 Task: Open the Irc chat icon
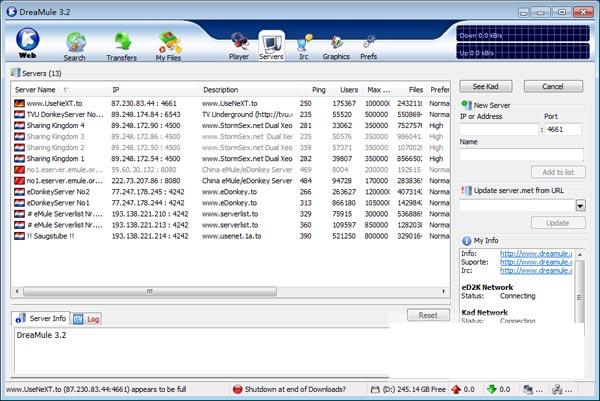[303, 44]
